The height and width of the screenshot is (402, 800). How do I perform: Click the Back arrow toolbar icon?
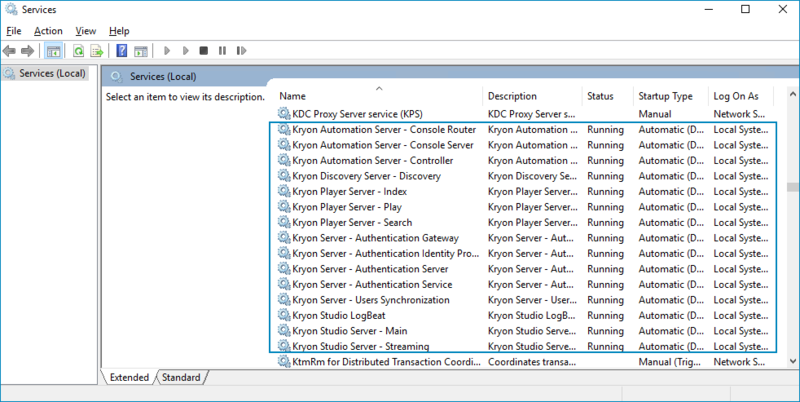(9, 51)
